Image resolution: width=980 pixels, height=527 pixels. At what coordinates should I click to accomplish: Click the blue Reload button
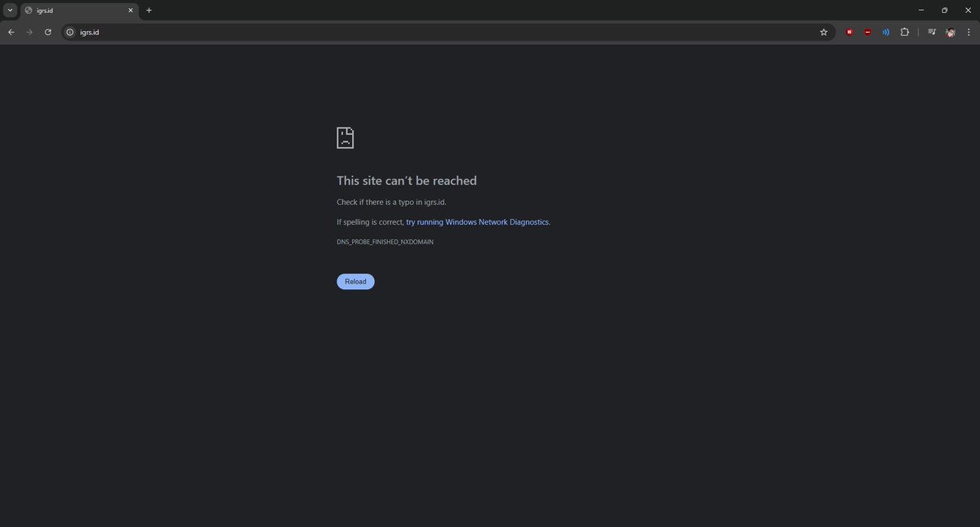point(355,281)
